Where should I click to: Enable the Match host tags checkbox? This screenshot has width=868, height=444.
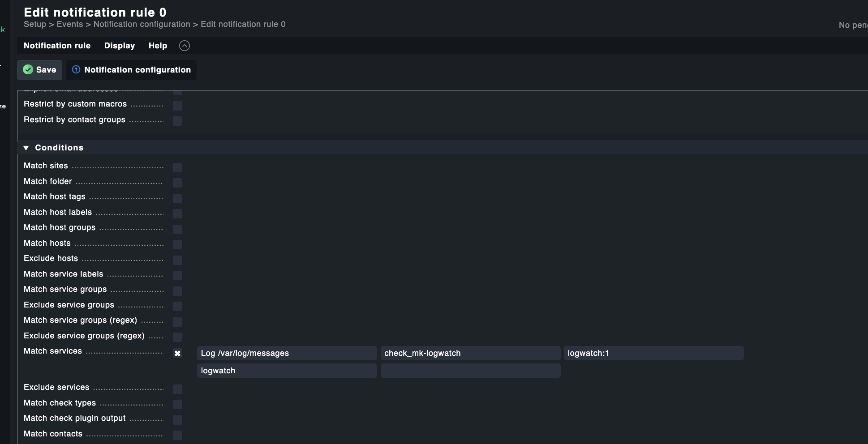tap(177, 198)
